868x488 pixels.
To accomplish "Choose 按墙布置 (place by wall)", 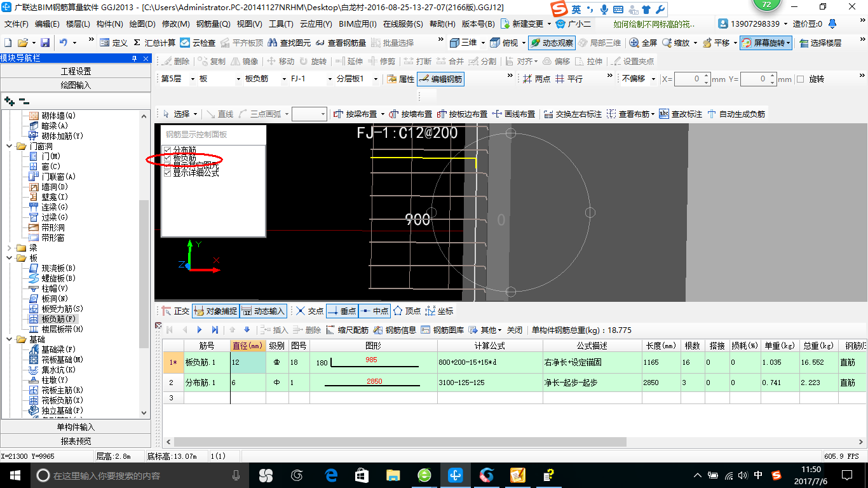I will tap(410, 114).
